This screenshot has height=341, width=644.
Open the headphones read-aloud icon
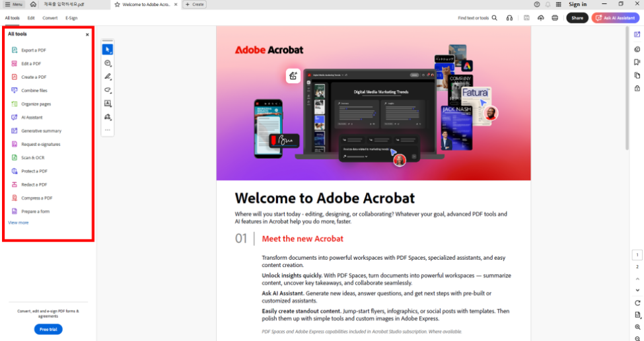509,18
